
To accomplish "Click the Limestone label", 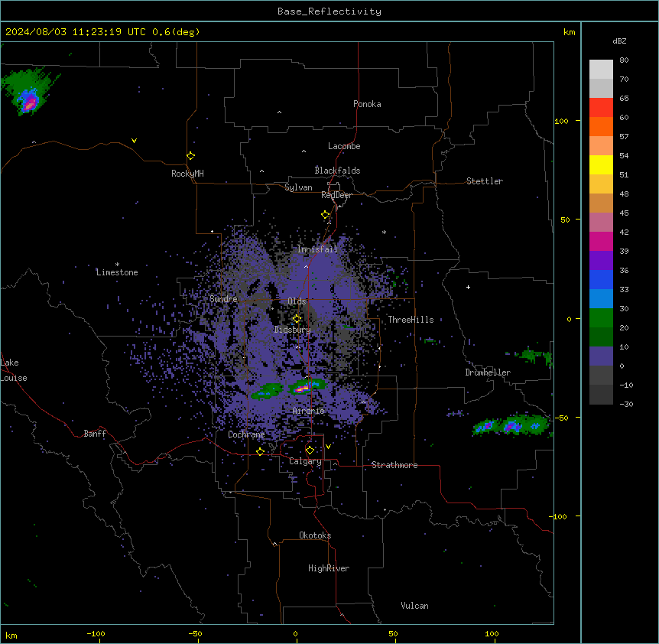I will [x=117, y=272].
